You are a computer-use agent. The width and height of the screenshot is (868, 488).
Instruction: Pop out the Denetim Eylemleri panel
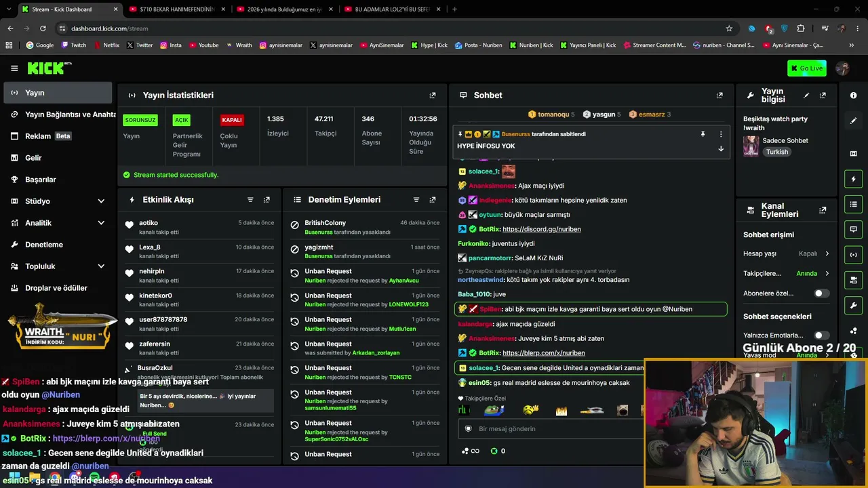pos(433,200)
